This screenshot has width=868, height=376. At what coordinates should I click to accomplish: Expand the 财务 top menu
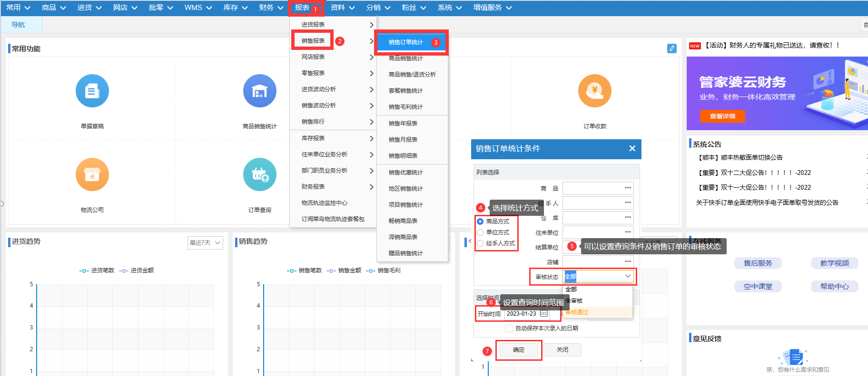[x=271, y=8]
